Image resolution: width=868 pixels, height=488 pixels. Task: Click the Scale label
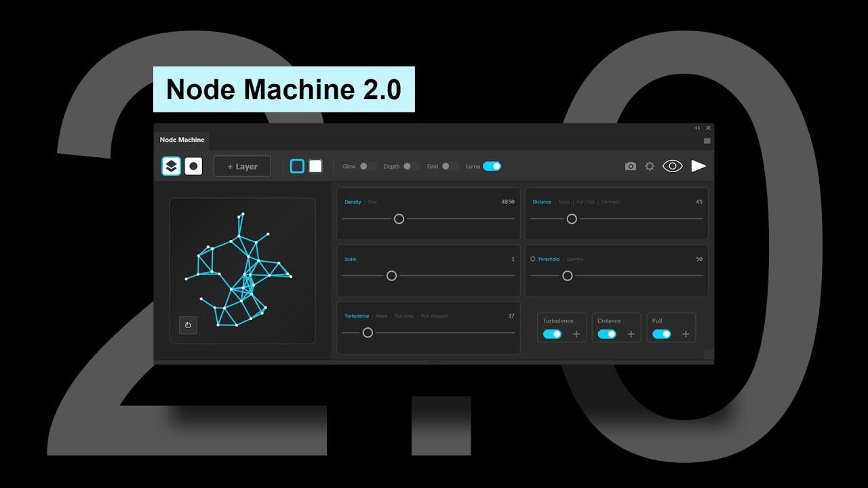coord(350,259)
